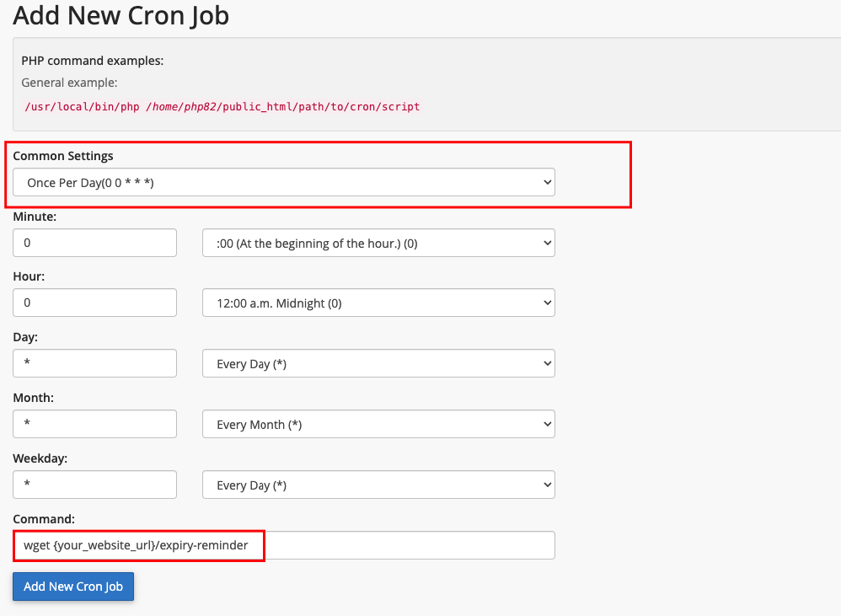Screen dimensions: 841x616
Task: Open the Hour '12:00 a.m. Midnight' dropdown
Action: (x=378, y=303)
